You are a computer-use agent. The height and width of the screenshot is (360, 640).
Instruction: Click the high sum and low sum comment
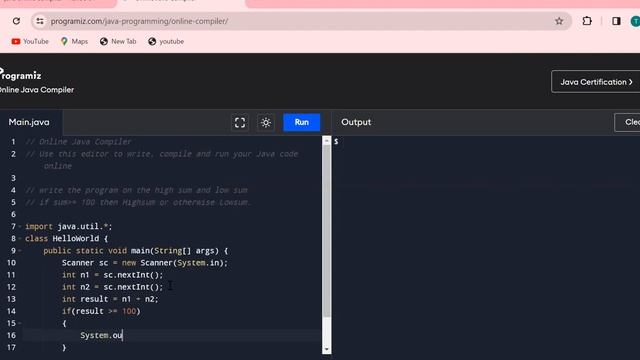coord(136,190)
